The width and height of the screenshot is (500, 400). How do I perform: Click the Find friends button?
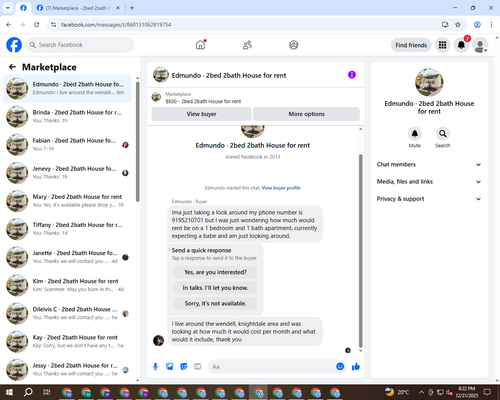411,45
